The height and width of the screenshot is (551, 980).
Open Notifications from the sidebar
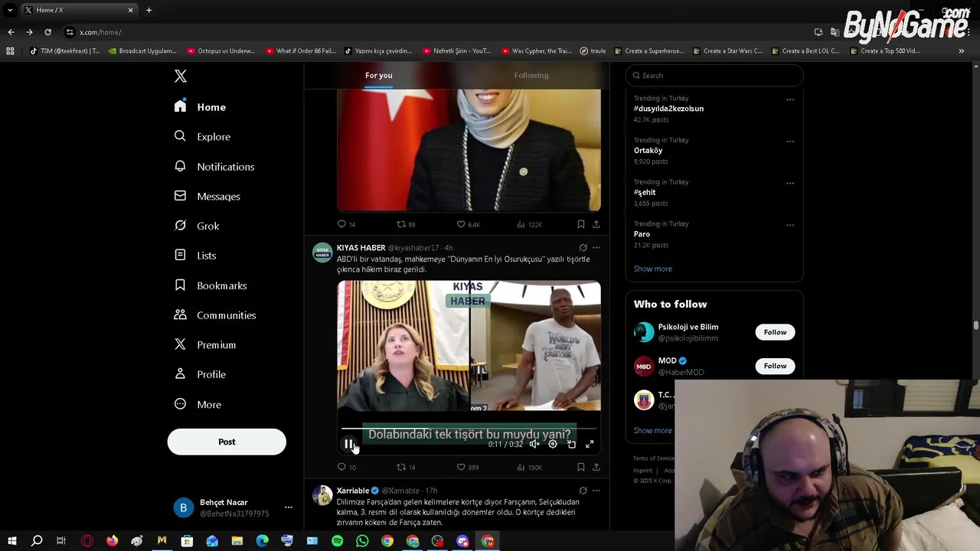pos(214,166)
